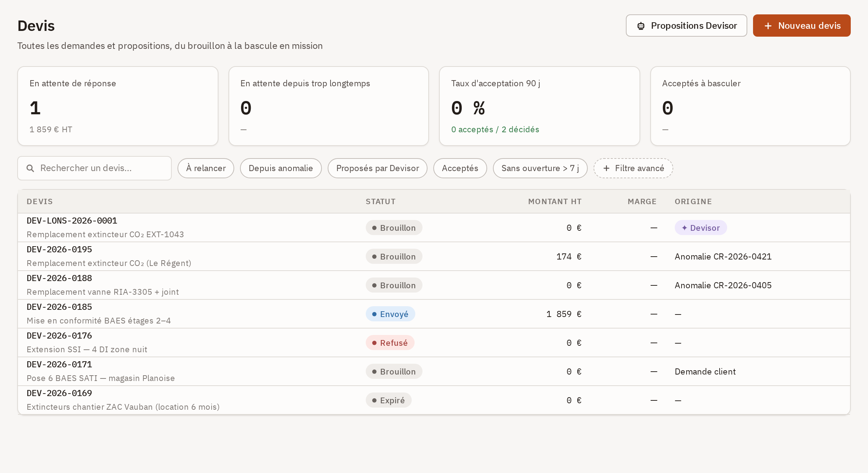The height and width of the screenshot is (473, 868).
Task: Click the MARGE column header
Action: click(642, 202)
